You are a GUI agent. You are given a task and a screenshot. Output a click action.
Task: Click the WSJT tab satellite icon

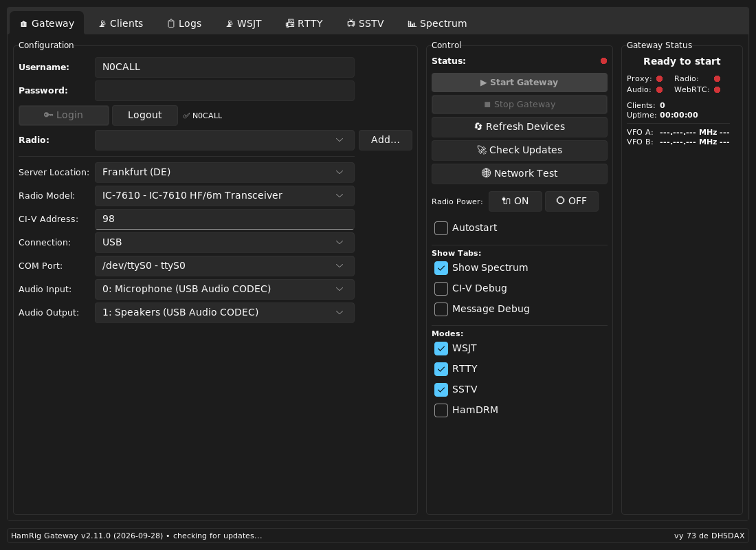point(230,23)
